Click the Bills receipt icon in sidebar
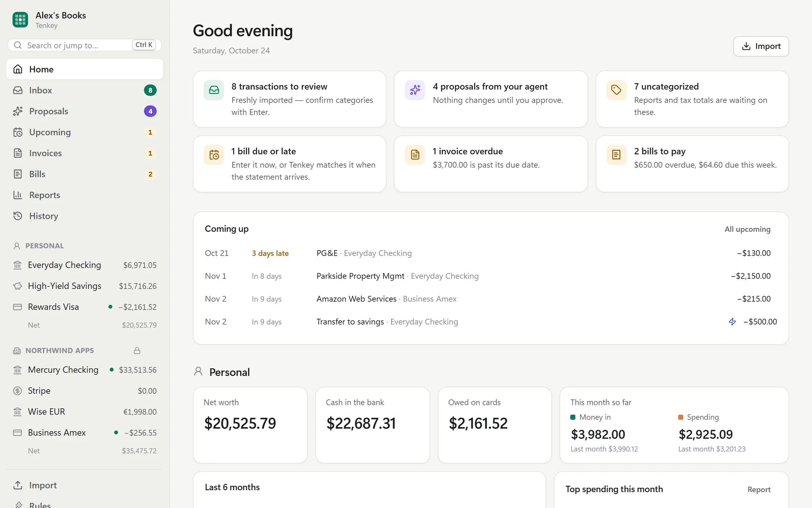The width and height of the screenshot is (812, 508). [18, 174]
